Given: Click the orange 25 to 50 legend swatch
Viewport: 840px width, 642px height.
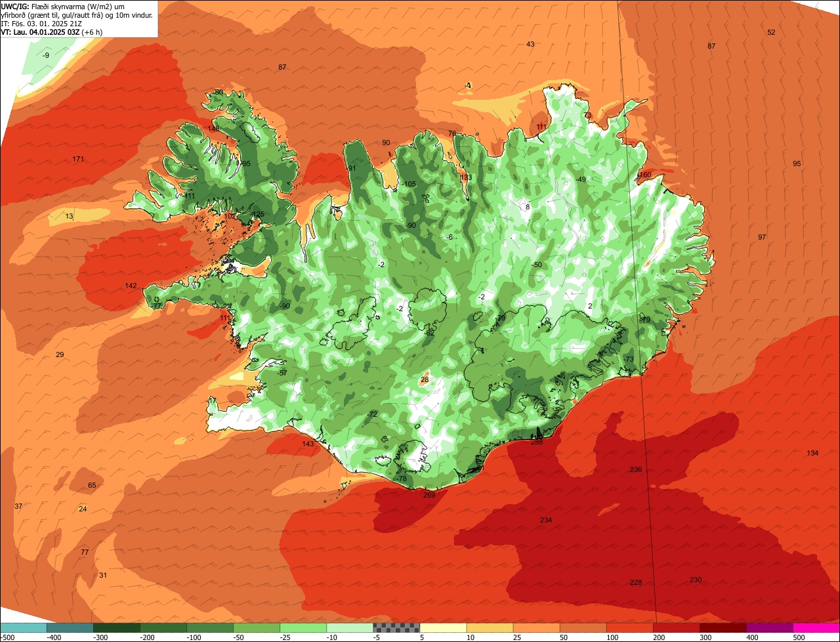Looking at the screenshot, I should pos(536,628).
